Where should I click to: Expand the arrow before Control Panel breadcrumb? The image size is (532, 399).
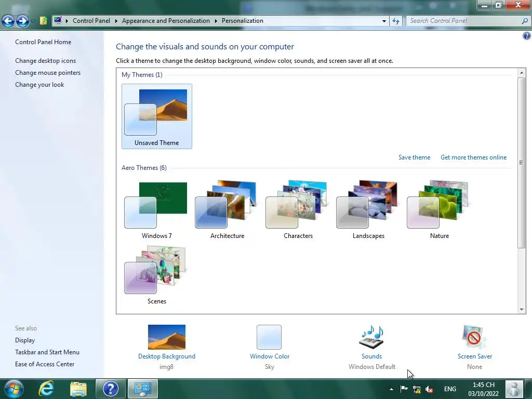[x=67, y=21]
